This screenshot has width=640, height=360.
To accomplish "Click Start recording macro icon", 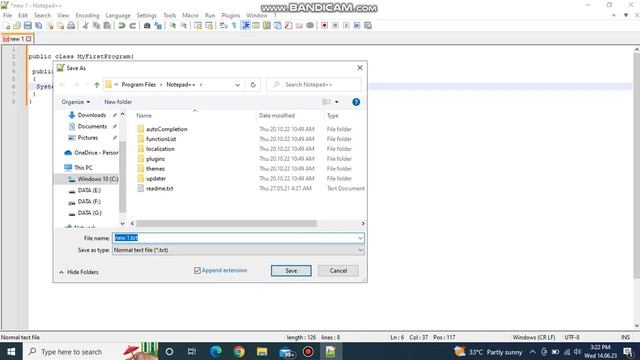I will tap(324, 26).
